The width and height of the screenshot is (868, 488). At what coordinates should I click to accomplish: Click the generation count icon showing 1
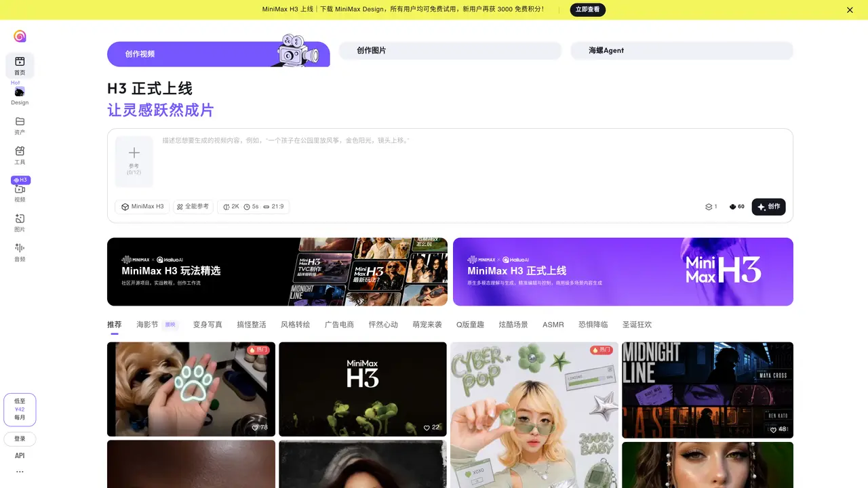pos(711,207)
